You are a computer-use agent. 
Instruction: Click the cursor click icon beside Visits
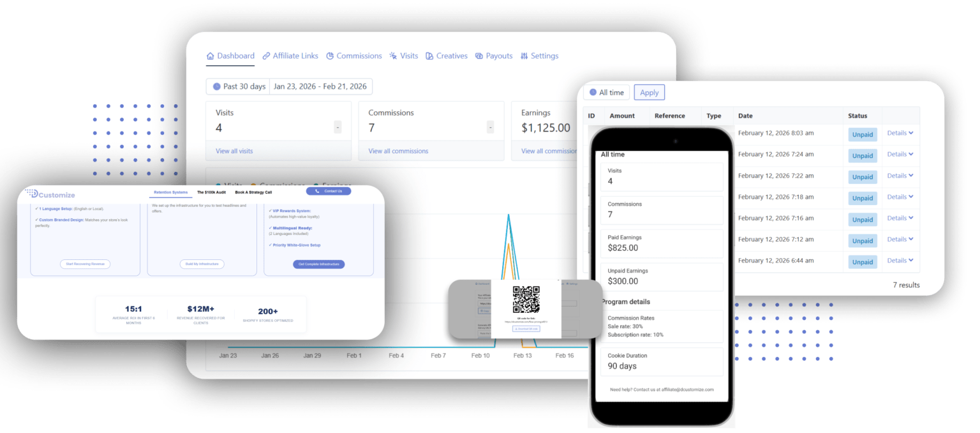click(392, 56)
